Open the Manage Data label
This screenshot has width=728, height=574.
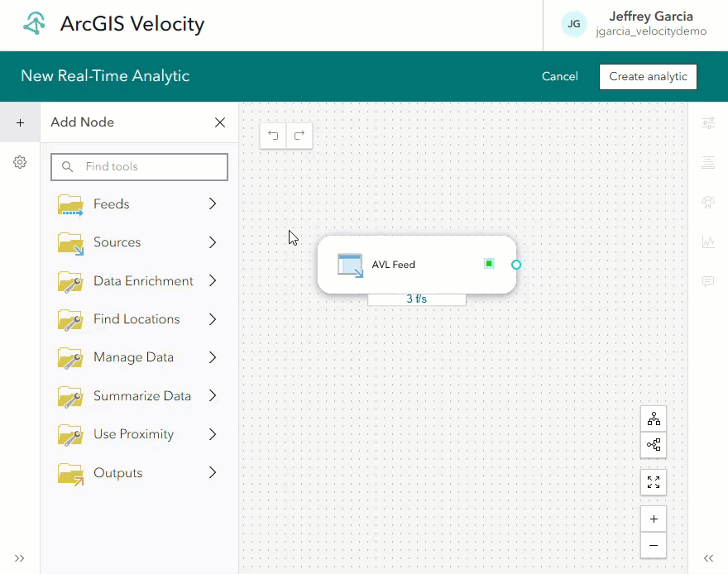(x=134, y=357)
